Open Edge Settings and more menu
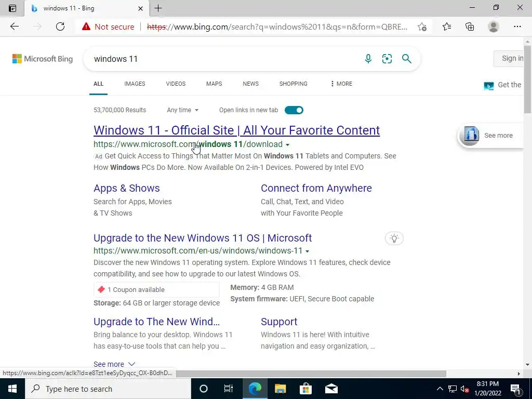The height and width of the screenshot is (399, 532). 517,26
